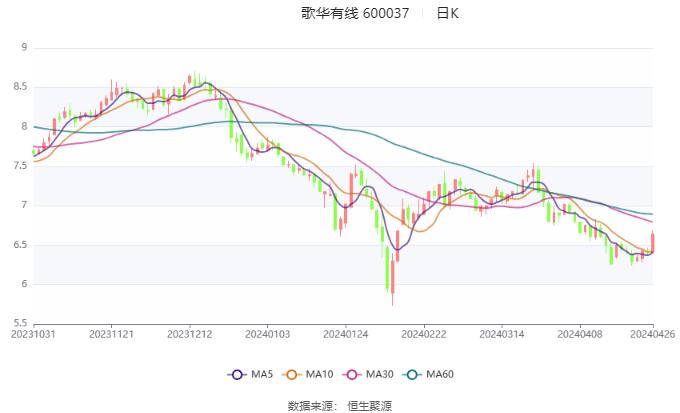680x413 pixels.
Task: Click the 恒生聚源 data source text
Action: click(x=369, y=405)
